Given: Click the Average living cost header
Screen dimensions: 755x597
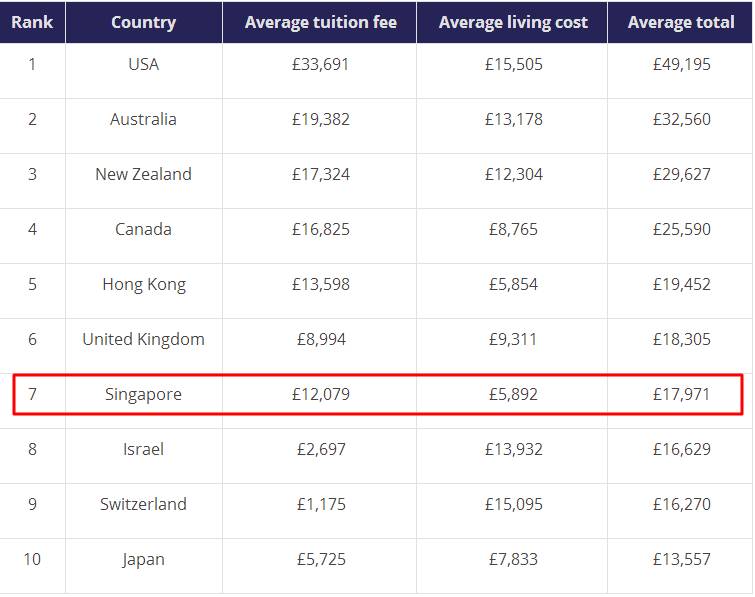Looking at the screenshot, I should click(x=513, y=22).
